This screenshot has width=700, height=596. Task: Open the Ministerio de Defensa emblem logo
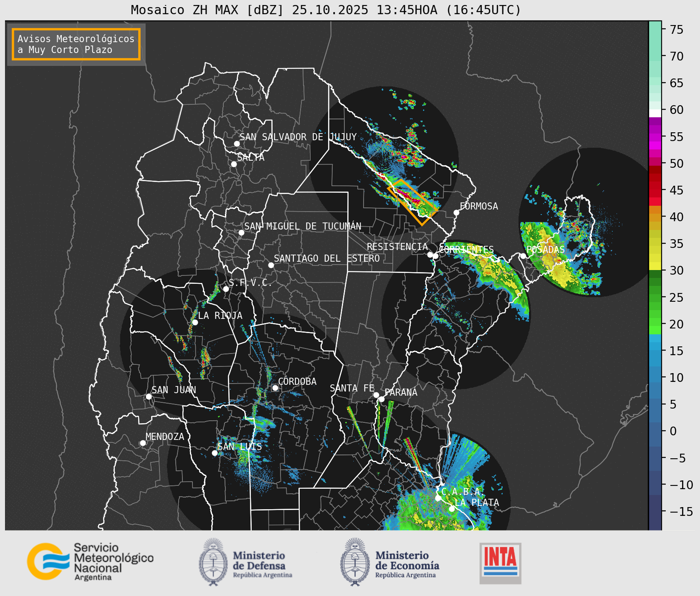246,562
